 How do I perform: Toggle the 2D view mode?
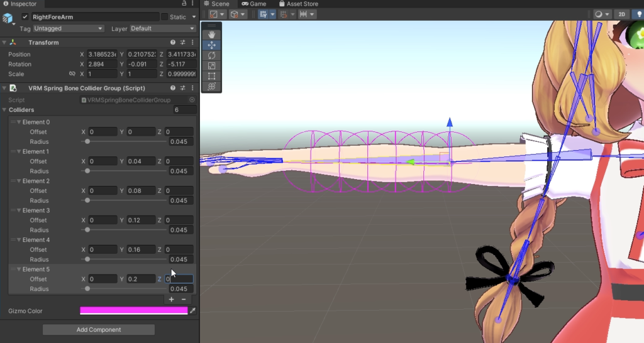622,14
